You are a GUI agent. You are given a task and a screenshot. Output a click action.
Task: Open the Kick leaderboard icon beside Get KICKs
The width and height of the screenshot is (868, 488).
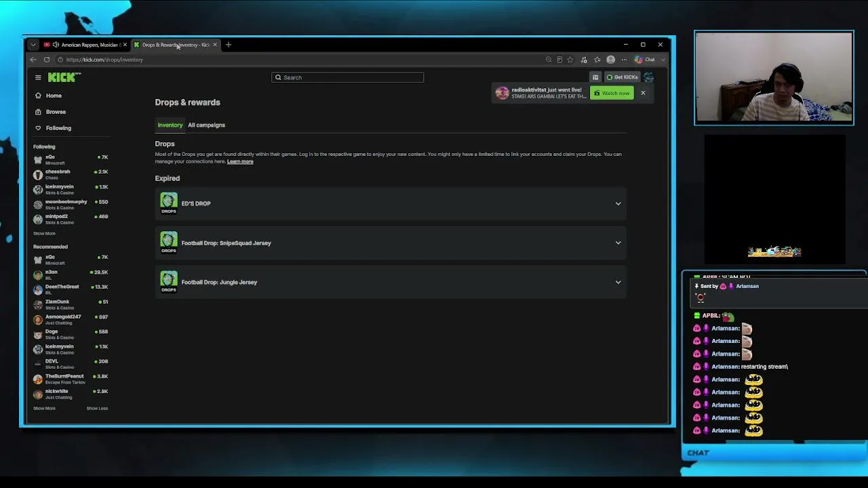[x=595, y=77]
